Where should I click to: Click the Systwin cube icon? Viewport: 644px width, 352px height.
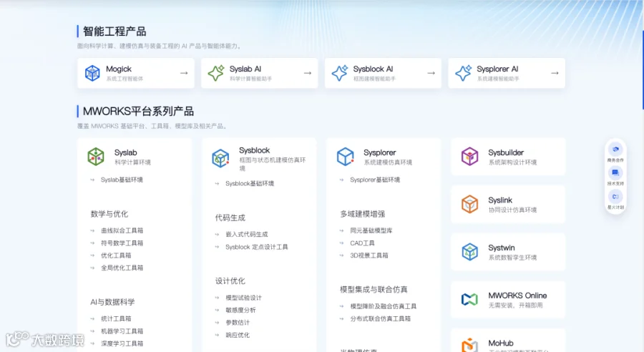(470, 252)
